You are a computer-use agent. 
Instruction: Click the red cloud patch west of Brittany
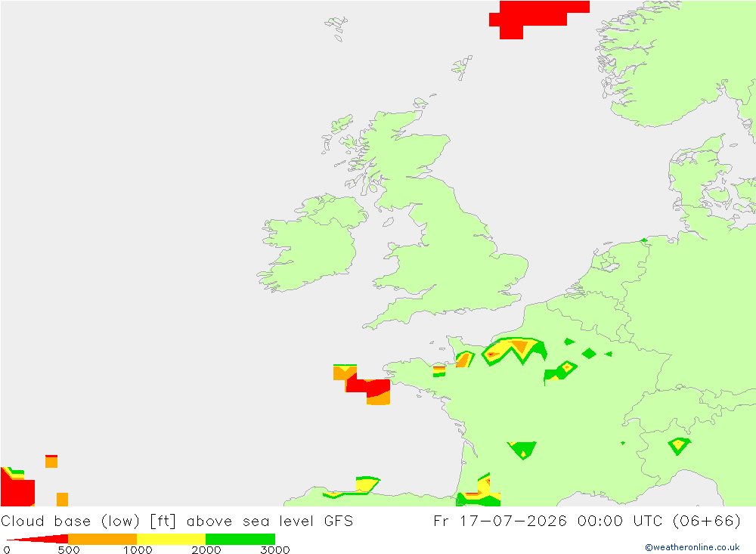tap(367, 387)
